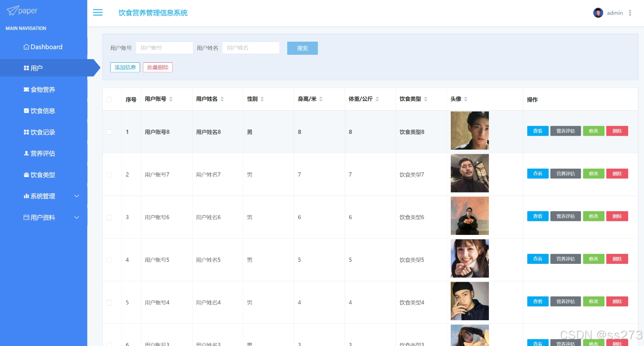Open the vertical three-dot menu by admin
The height and width of the screenshot is (346, 644).
click(630, 13)
